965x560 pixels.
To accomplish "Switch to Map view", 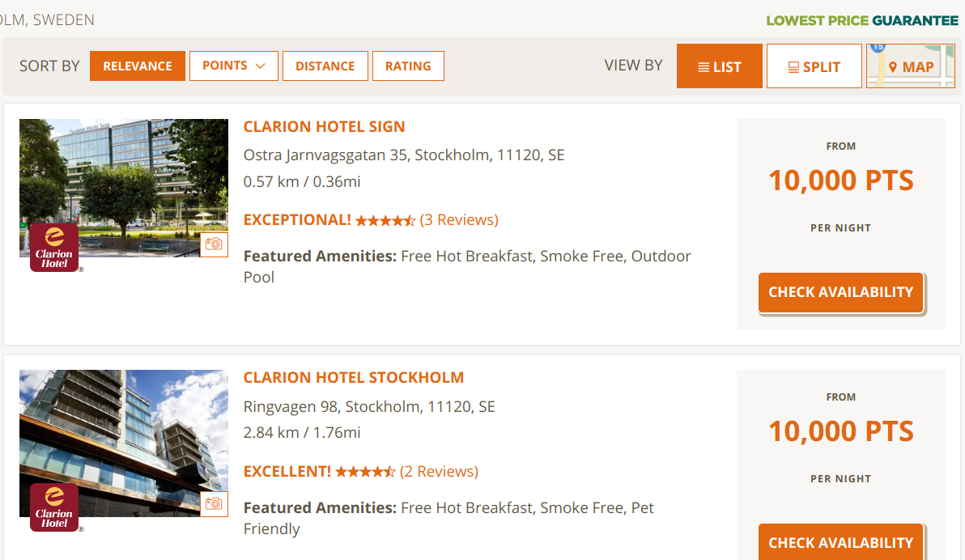I will pyautogui.click(x=911, y=66).
